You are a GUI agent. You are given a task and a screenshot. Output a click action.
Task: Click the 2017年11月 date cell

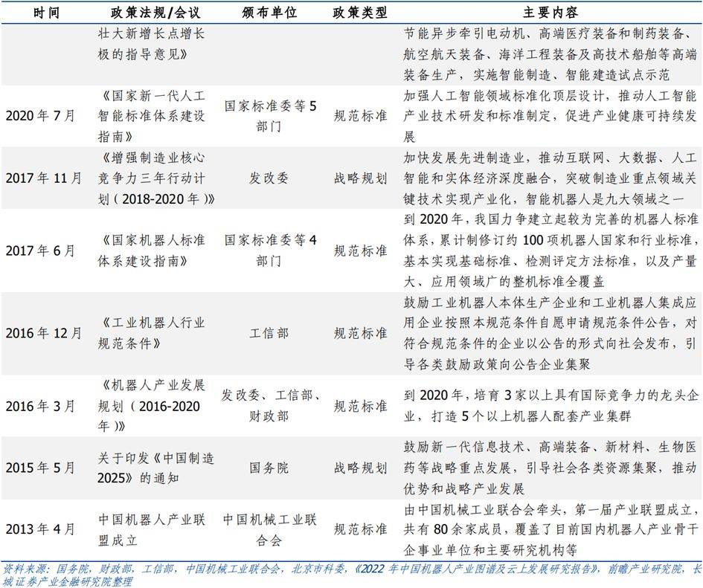(44, 178)
